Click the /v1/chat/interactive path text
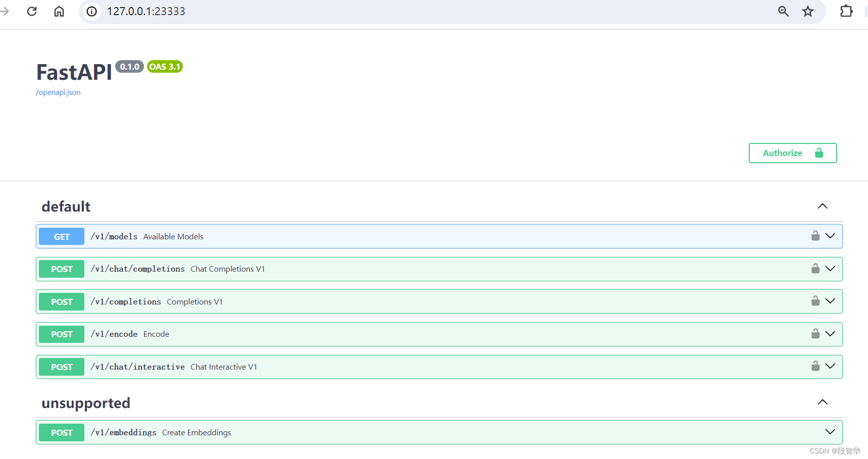 138,367
